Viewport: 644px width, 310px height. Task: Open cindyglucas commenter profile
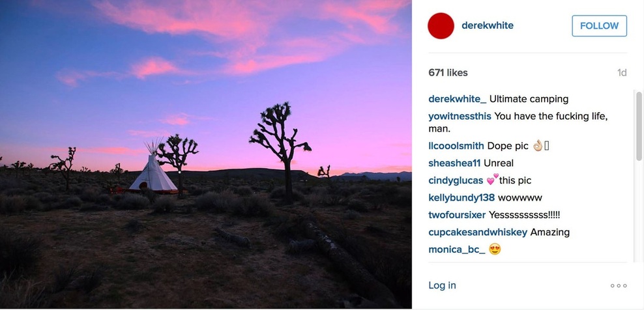point(456,180)
